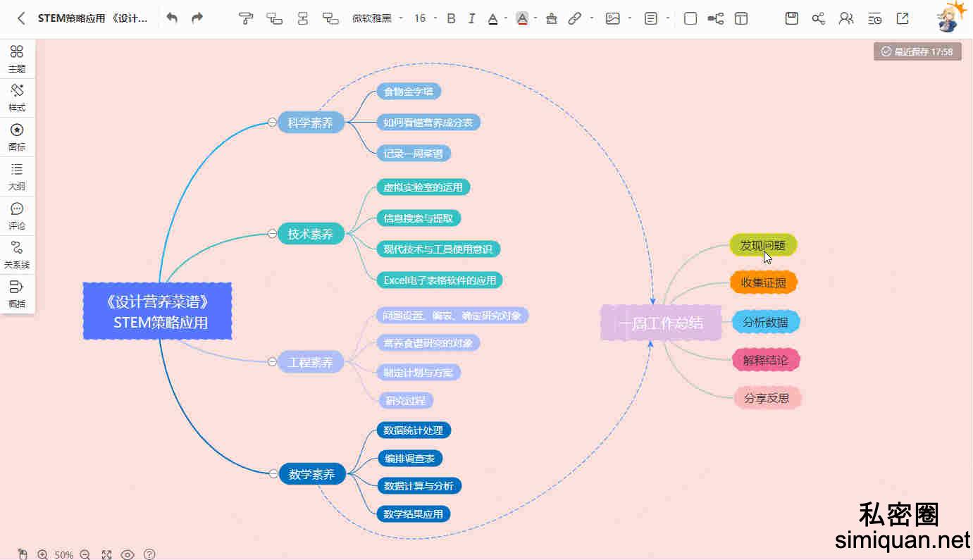Collapse the 科学素养 branch

[x=272, y=123]
